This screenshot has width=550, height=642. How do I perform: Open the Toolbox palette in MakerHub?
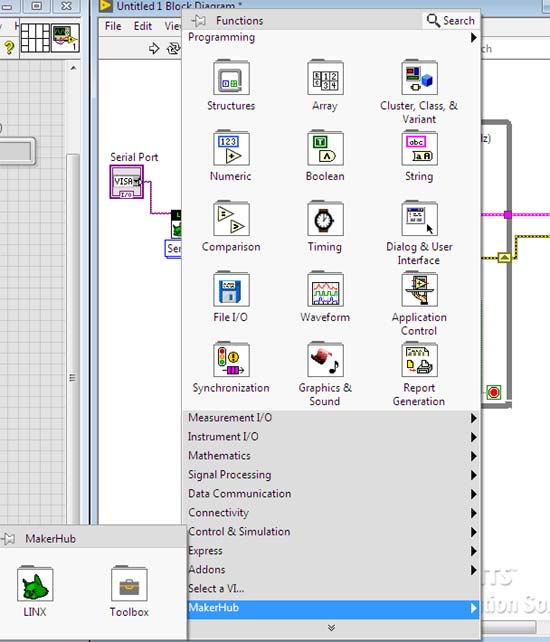pos(129,584)
